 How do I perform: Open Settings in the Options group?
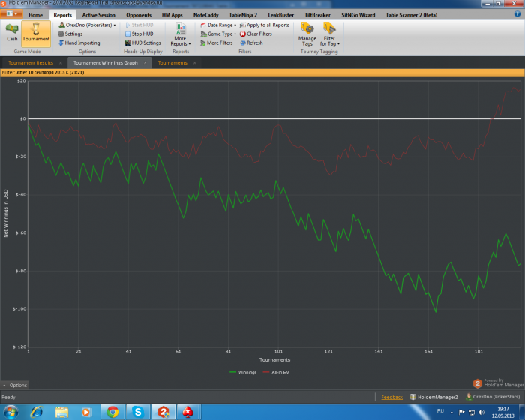click(x=70, y=34)
